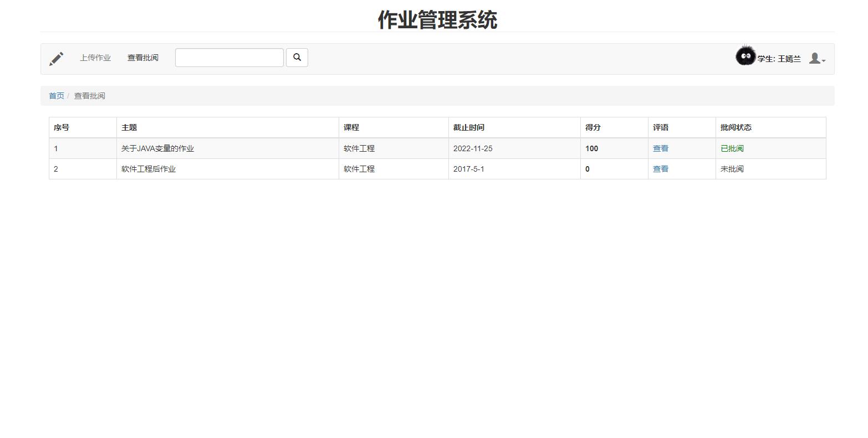Open the 上传作业 menu item
This screenshot has height=438, width=868.
coord(95,58)
